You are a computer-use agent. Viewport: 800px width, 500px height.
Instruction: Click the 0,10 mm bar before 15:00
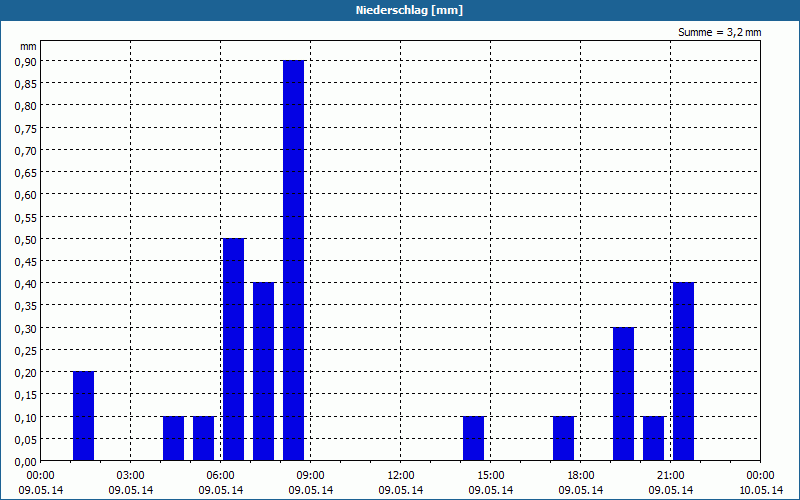473,438
